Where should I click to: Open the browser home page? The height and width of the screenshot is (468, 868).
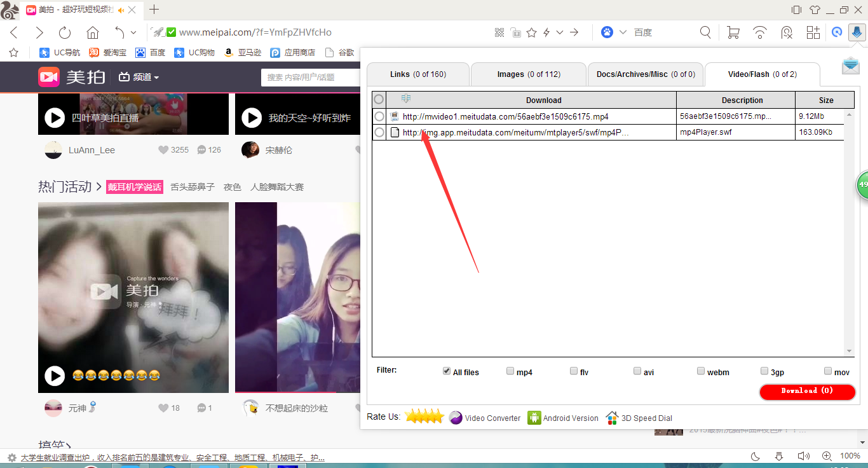(93, 32)
